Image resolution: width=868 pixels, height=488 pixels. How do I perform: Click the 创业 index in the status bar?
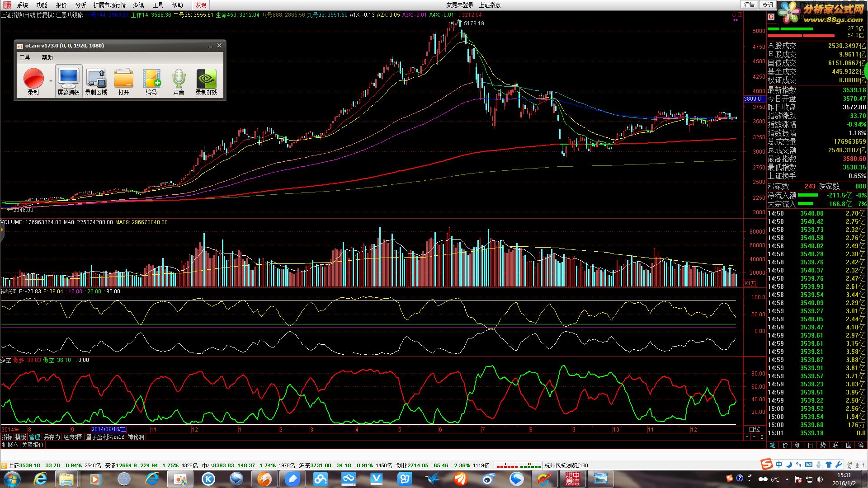pos(401,465)
